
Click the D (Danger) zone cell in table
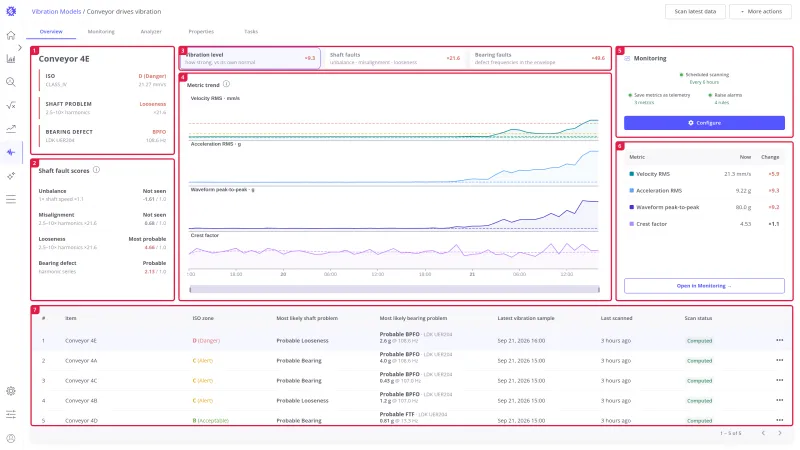206,340
